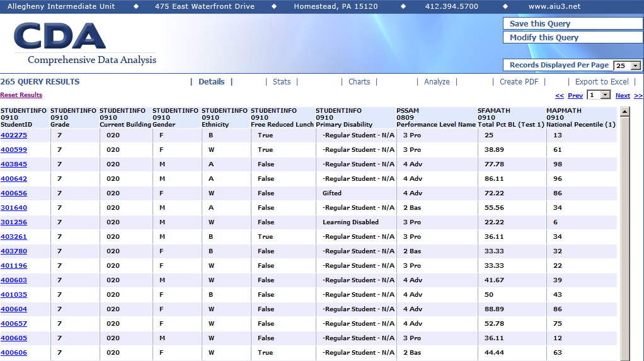Viewport: 644px width, 361px height.
Task: Click the Prev page link
Action: tap(575, 96)
